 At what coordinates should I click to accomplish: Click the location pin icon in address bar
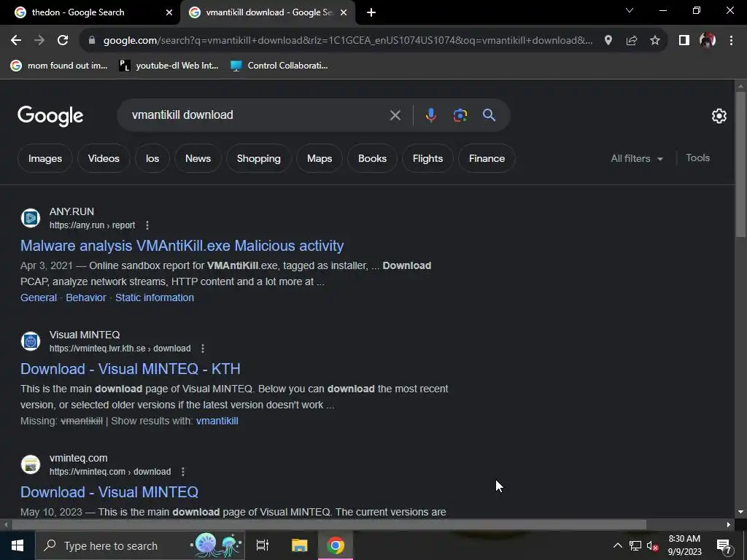[x=608, y=41]
